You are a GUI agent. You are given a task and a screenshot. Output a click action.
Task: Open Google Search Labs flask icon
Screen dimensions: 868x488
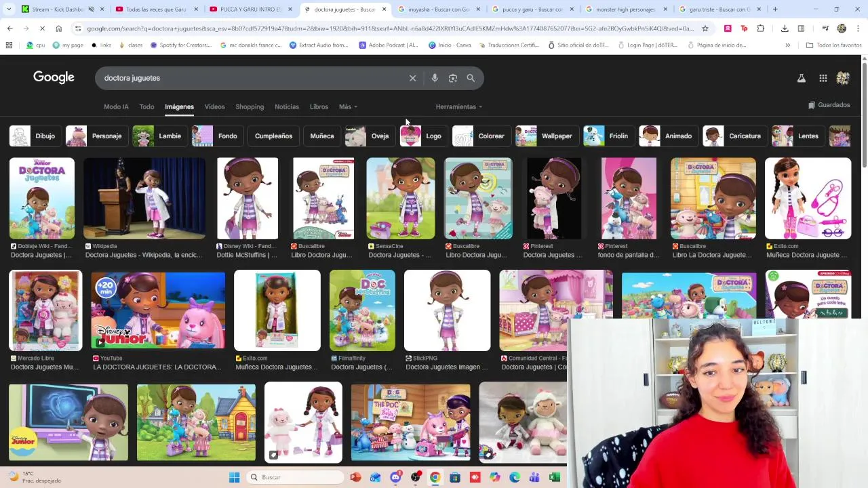(801, 78)
